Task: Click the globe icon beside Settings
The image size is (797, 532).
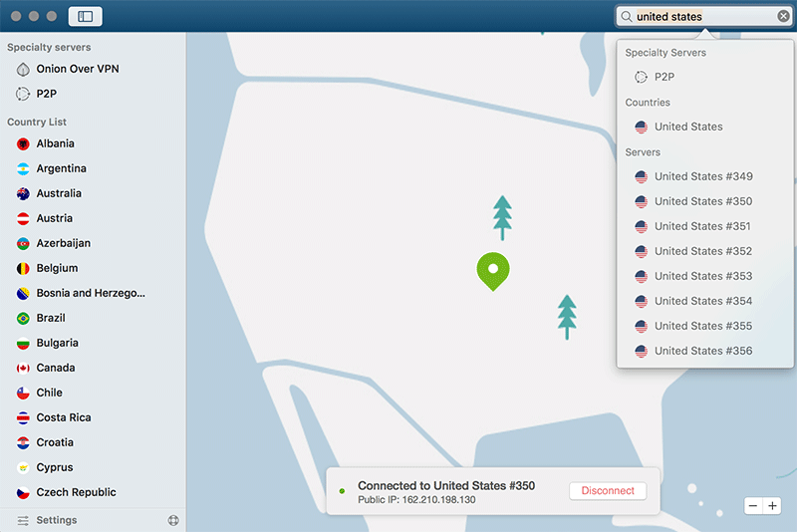Action: tap(173, 520)
